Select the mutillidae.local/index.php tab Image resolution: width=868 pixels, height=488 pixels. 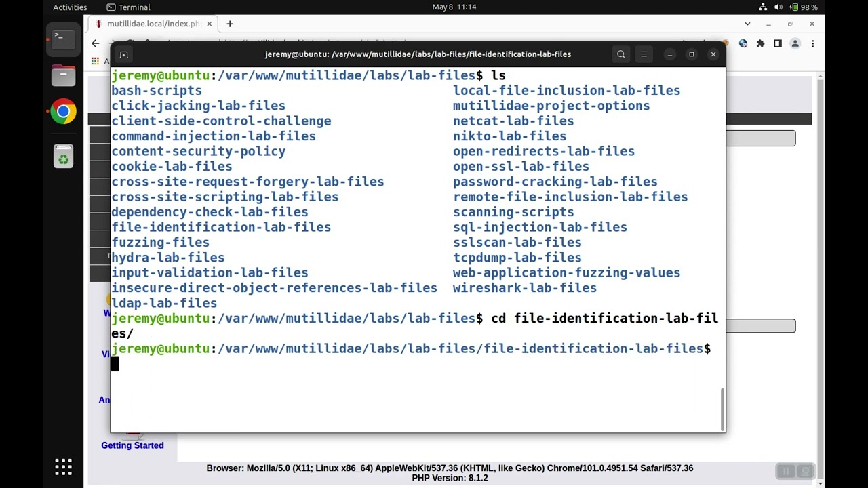(x=153, y=24)
